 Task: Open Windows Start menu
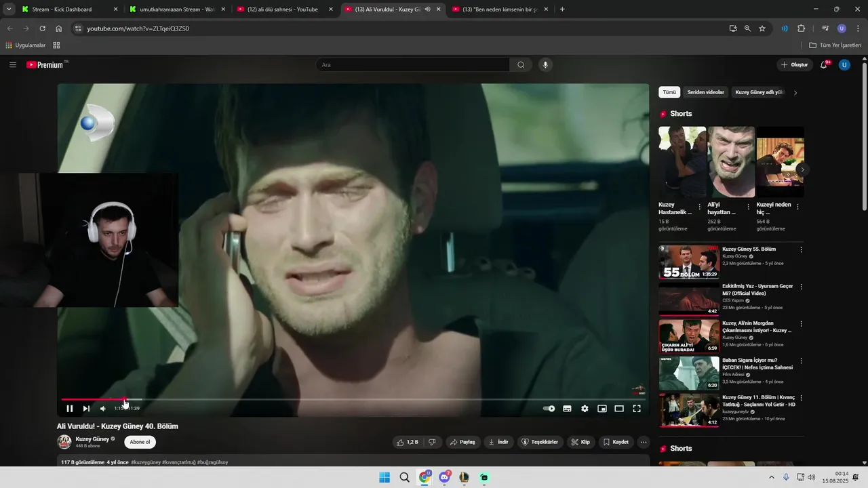384,477
